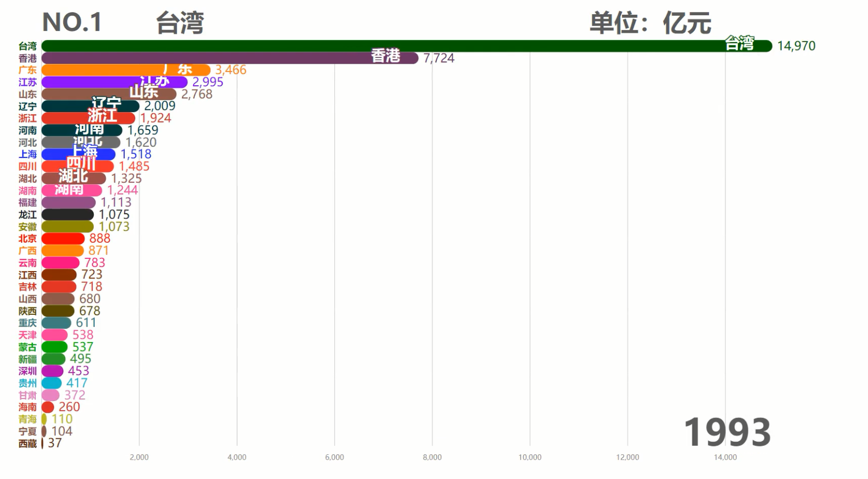The height and width of the screenshot is (479, 868).
Task: Click the value "37"
Action: click(55, 443)
